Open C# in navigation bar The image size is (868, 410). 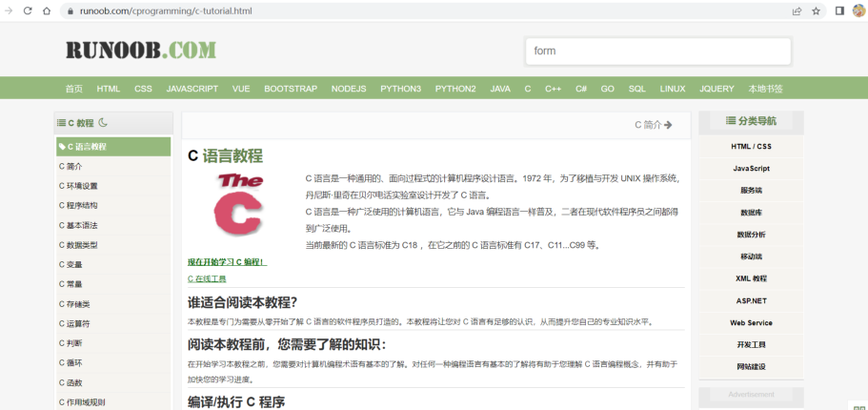(581, 89)
